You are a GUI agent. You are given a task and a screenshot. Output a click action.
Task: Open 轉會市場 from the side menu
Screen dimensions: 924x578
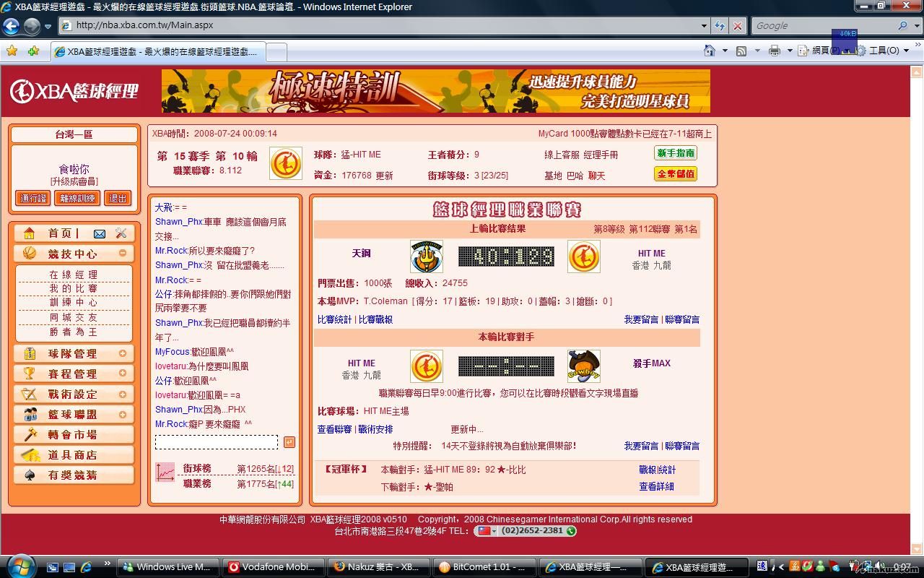pos(73,434)
